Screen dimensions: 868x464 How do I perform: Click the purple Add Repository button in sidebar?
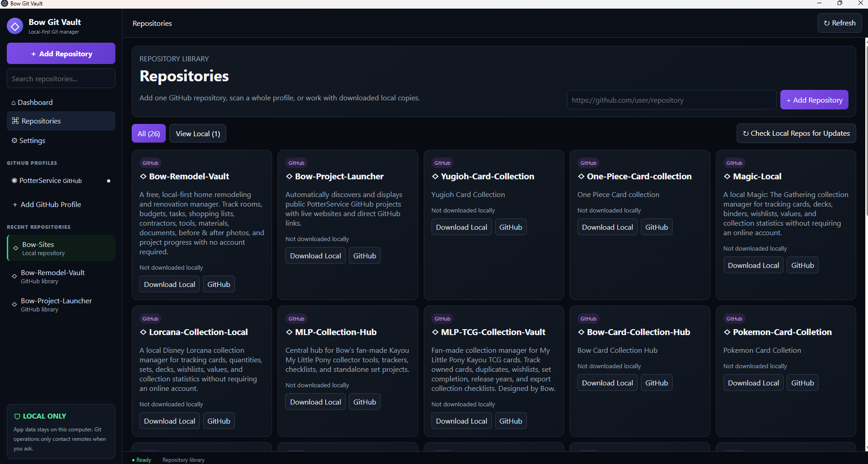pyautogui.click(x=61, y=54)
